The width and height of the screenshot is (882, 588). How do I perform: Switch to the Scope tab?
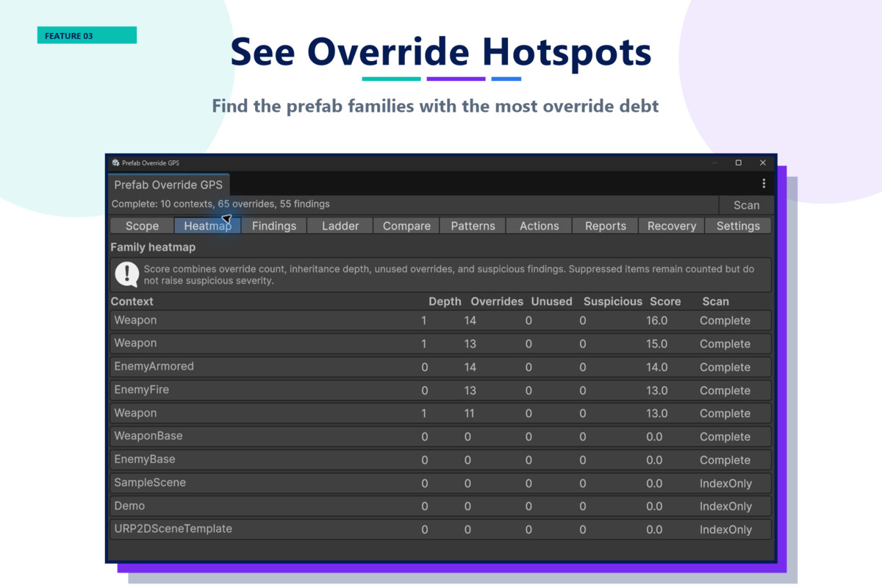click(x=142, y=226)
